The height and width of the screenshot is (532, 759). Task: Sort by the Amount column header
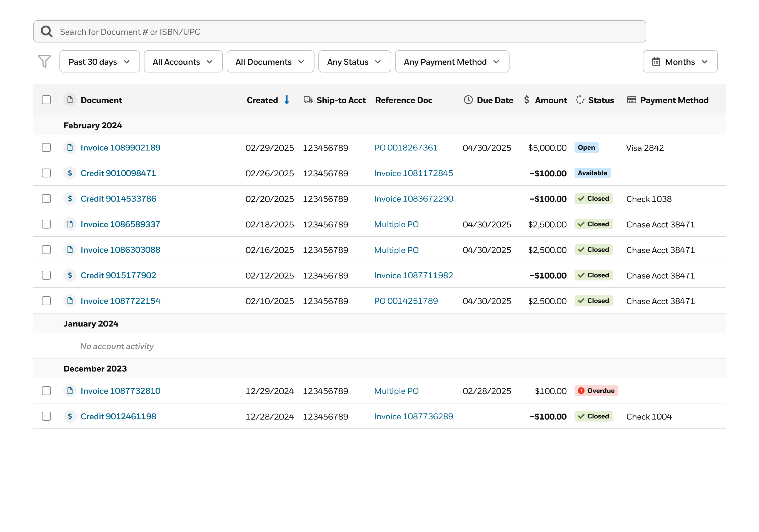pos(551,100)
